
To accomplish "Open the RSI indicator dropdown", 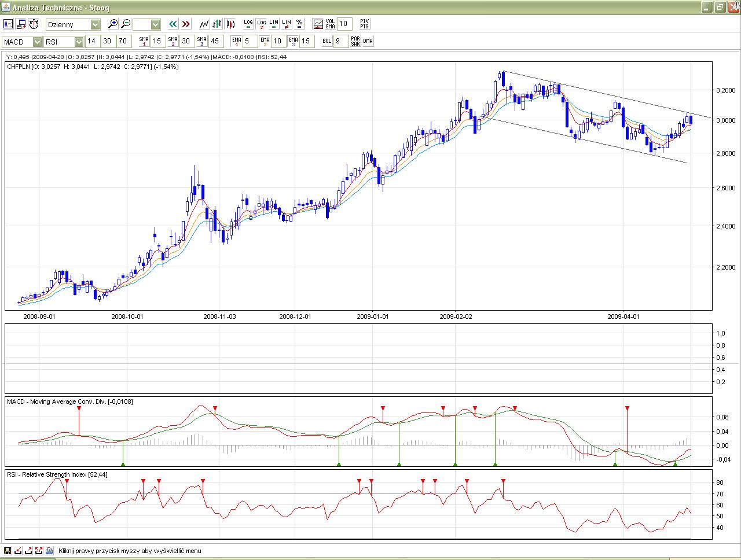I will 79,42.
